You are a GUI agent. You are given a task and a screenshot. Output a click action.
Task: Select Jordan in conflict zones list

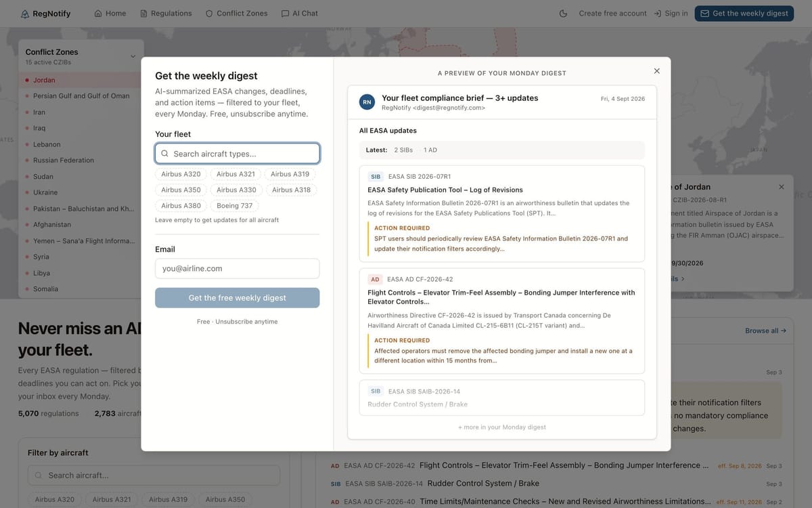pos(81,80)
